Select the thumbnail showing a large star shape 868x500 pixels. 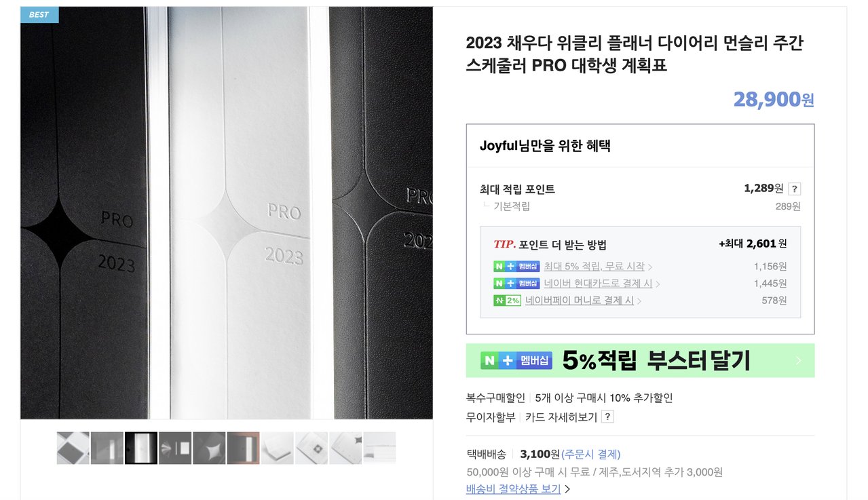209,448
